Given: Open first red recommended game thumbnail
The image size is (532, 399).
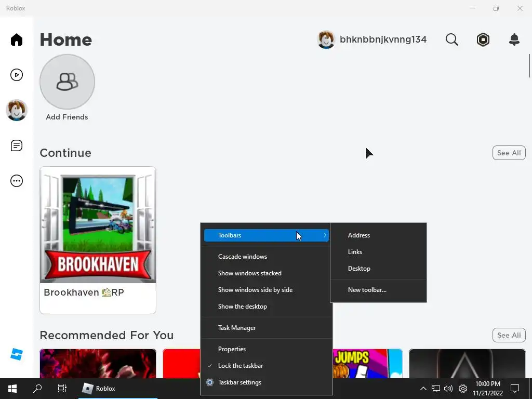Looking at the screenshot, I should coord(98,363).
